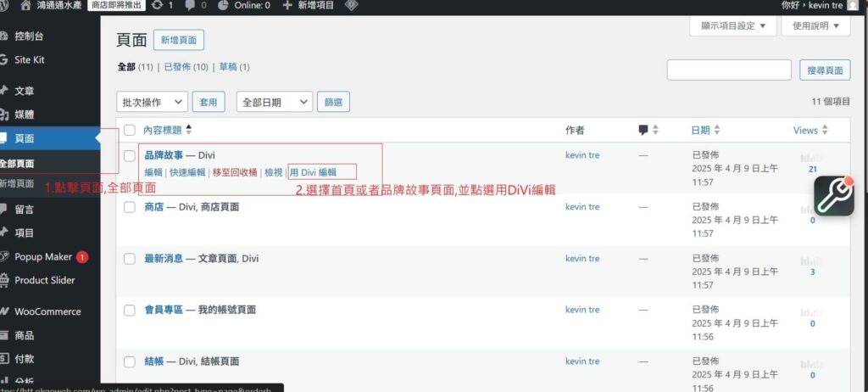
Task: Check the 會員專區 page checkbox
Action: click(x=130, y=311)
